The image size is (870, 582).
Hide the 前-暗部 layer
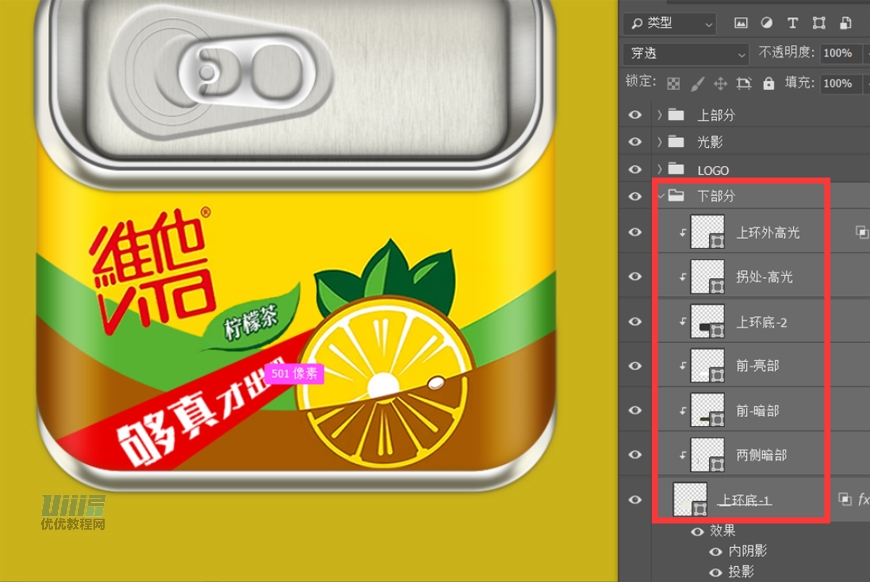coord(635,411)
